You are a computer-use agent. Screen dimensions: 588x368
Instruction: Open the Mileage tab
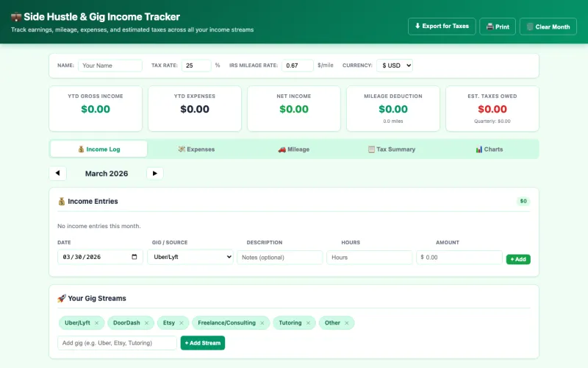(x=293, y=149)
